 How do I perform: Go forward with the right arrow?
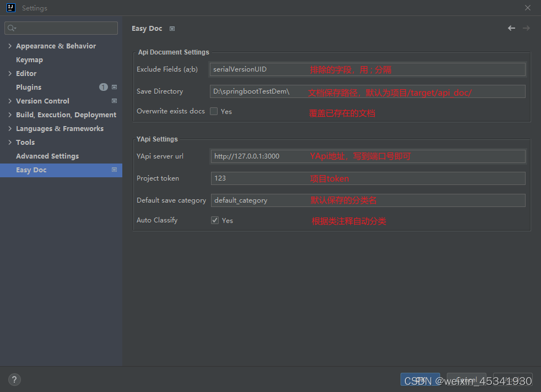point(526,28)
